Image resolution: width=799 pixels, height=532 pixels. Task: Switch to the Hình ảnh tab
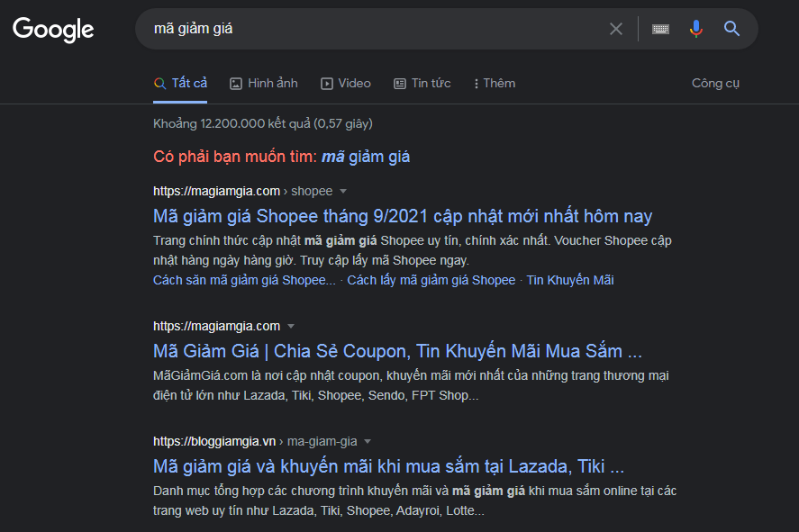tap(264, 83)
